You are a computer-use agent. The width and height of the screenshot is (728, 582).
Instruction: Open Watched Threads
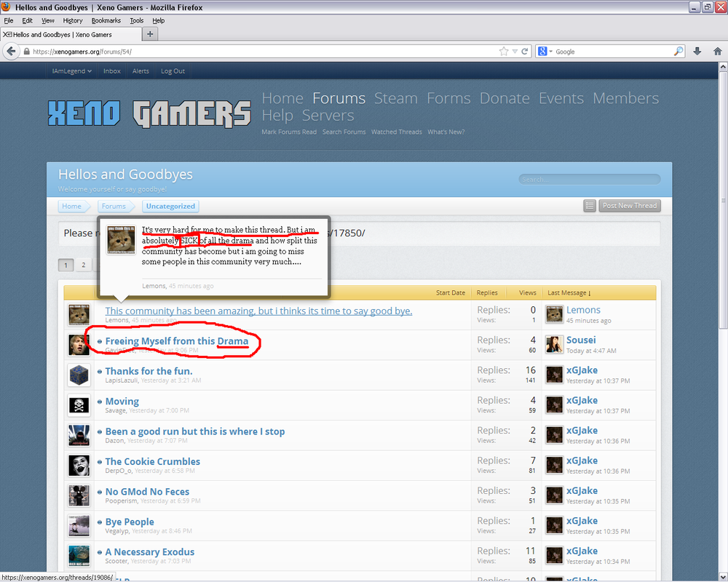pos(397,132)
